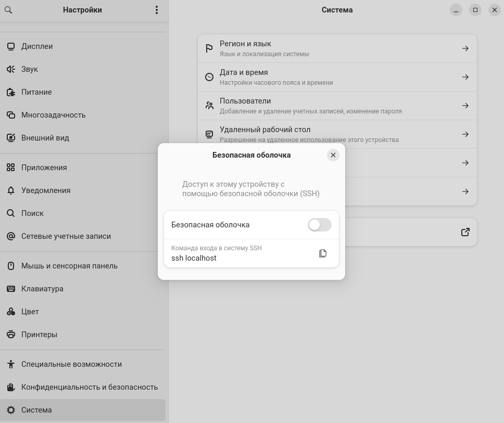Open Регион и язык row arrow
The image size is (504, 423).
click(465, 48)
